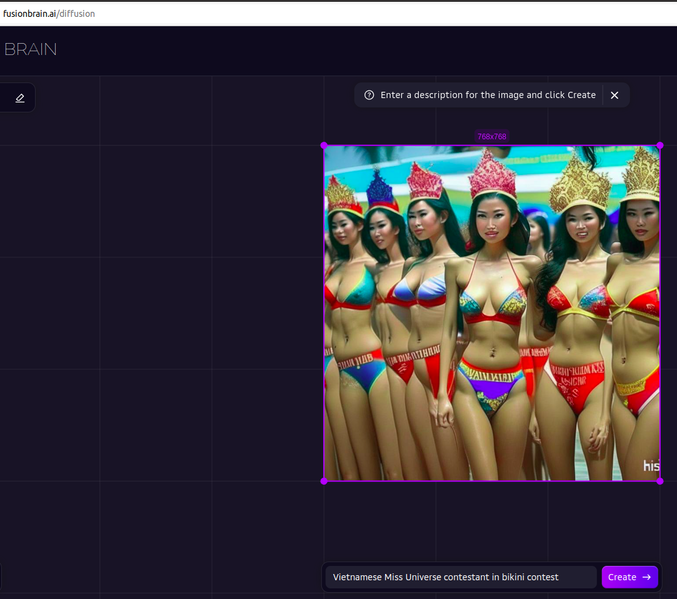The height and width of the screenshot is (599, 677).
Task: Click the top-left purple resize handle
Action: click(324, 146)
